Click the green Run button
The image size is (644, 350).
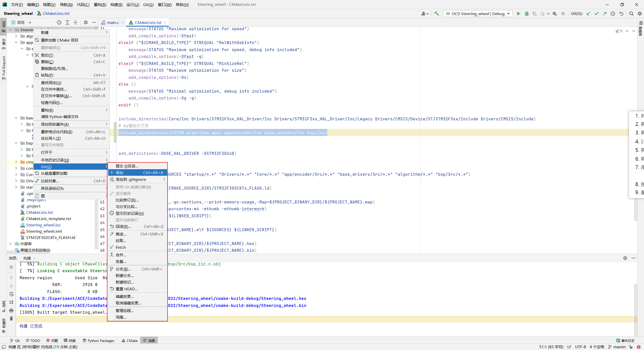[x=518, y=14]
